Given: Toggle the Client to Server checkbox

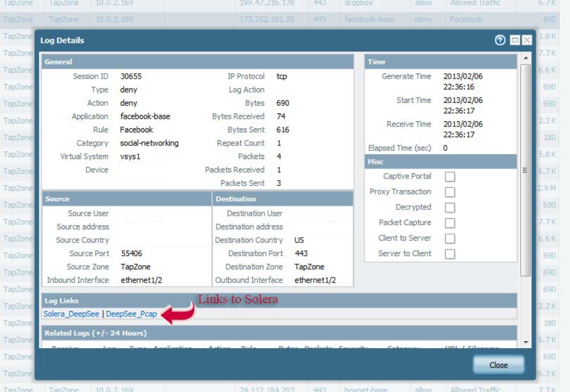Looking at the screenshot, I should (x=450, y=238).
